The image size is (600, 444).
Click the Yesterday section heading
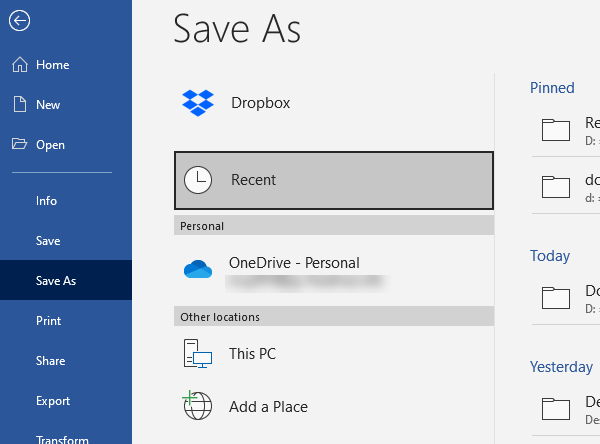(x=561, y=367)
